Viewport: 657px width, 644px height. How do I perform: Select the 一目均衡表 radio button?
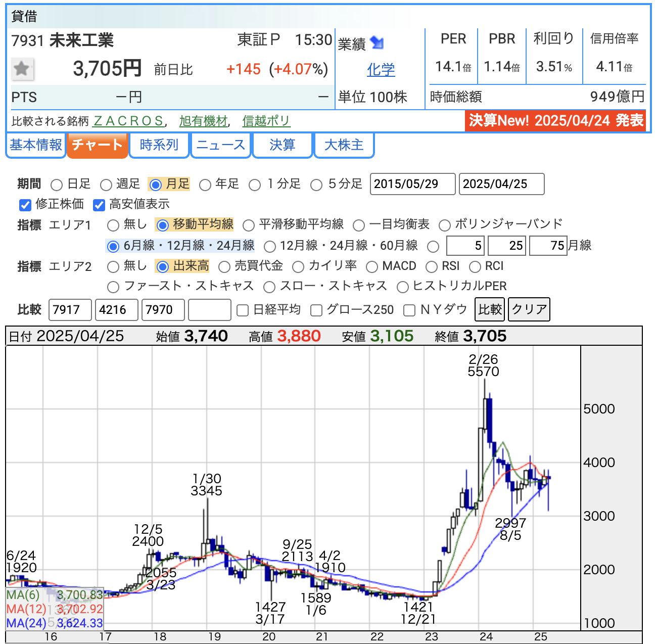point(359,225)
